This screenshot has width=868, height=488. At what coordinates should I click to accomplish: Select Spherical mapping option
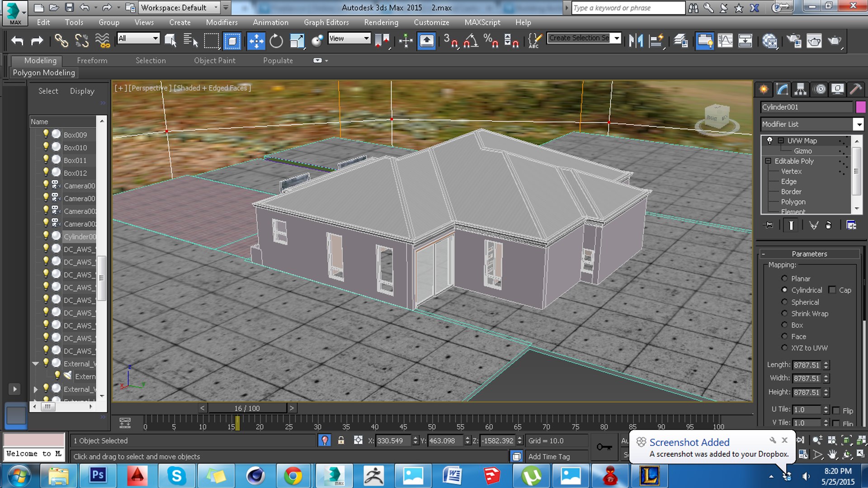point(784,302)
